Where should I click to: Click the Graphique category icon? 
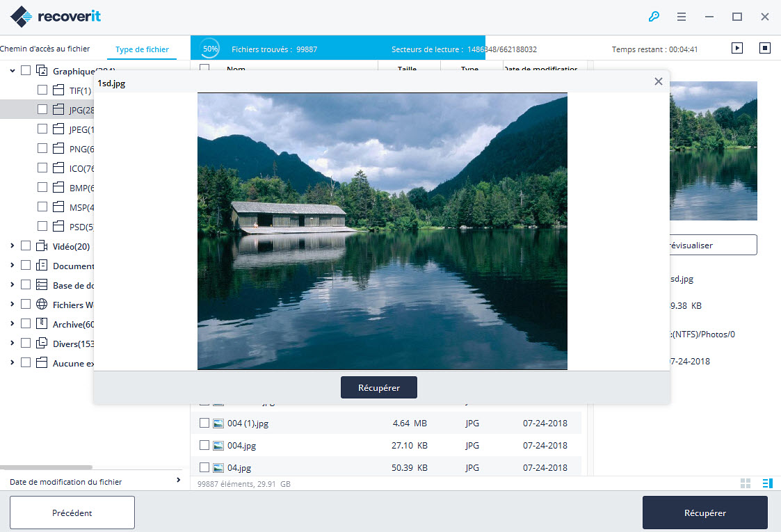coord(42,71)
